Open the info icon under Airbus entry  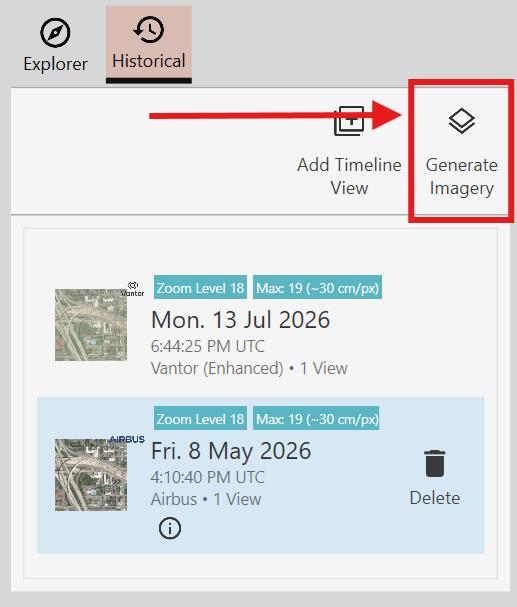click(x=169, y=528)
